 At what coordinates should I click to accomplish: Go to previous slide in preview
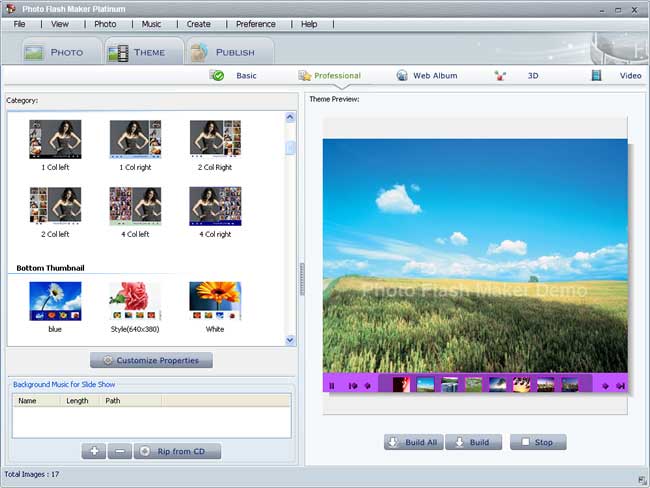(367, 386)
